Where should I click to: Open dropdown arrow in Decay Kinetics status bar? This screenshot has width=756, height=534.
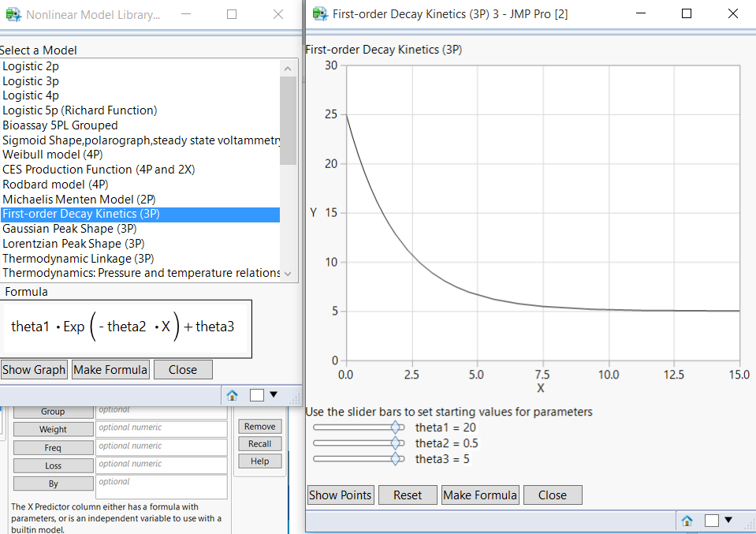point(728,520)
